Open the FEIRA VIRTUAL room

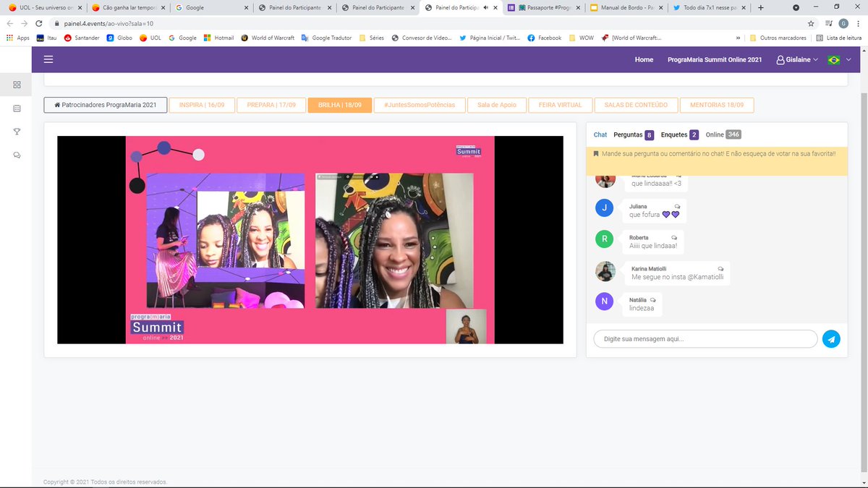coord(561,105)
